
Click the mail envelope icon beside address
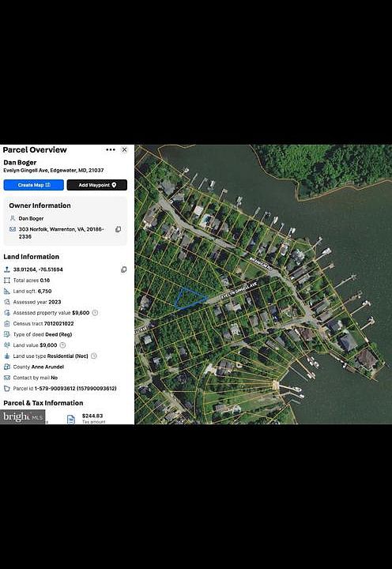click(x=13, y=229)
